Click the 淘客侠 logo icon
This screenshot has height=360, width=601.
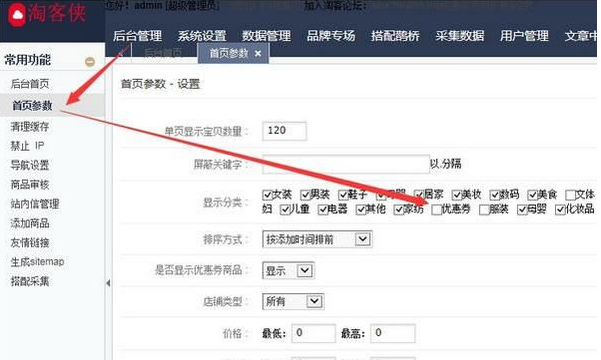pyautogui.click(x=17, y=15)
